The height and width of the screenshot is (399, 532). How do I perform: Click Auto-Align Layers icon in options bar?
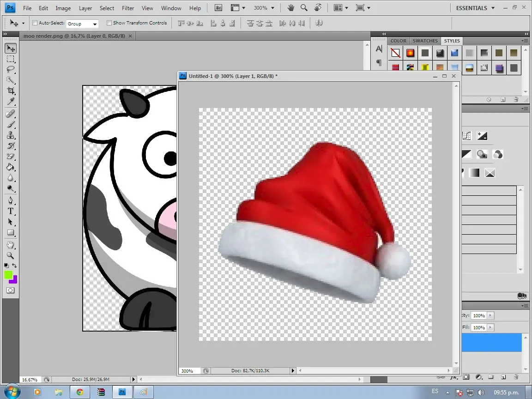pos(319,23)
